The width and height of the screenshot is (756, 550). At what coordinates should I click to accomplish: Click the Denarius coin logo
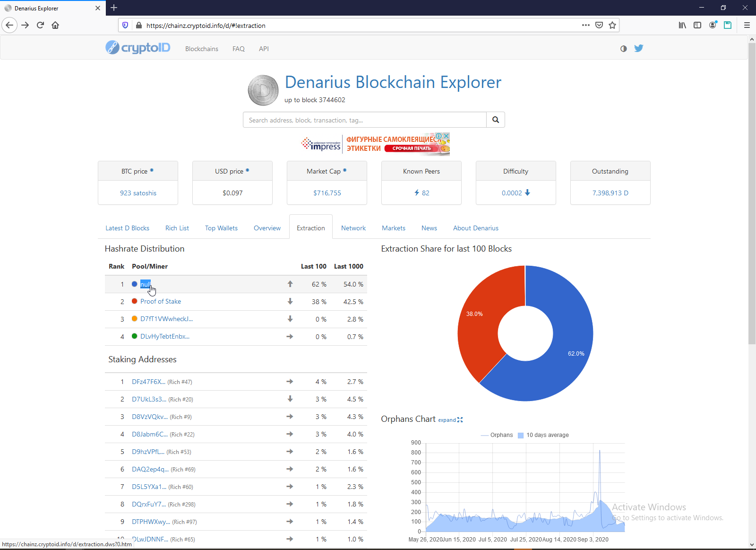coord(263,90)
